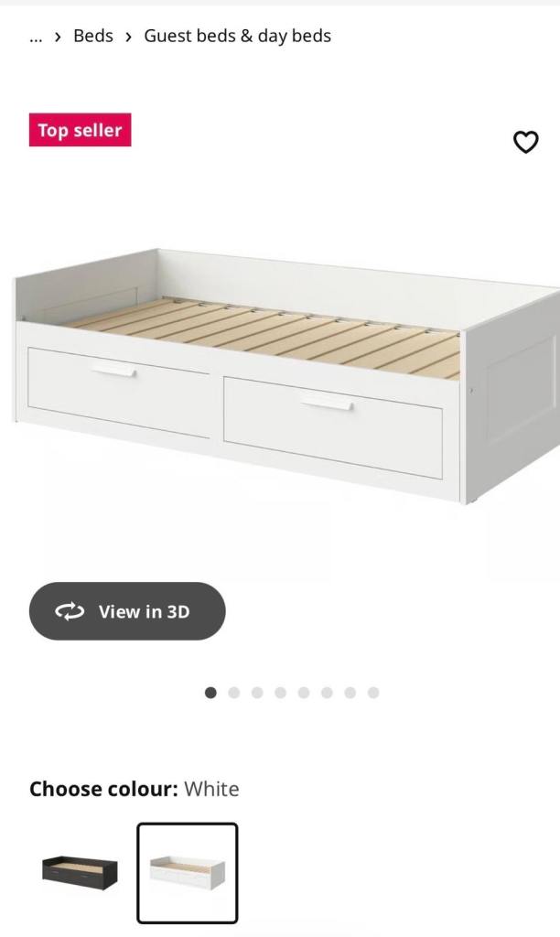This screenshot has width=560, height=937.
Task: Click the rotate icon in View in 3D
Action: (70, 611)
